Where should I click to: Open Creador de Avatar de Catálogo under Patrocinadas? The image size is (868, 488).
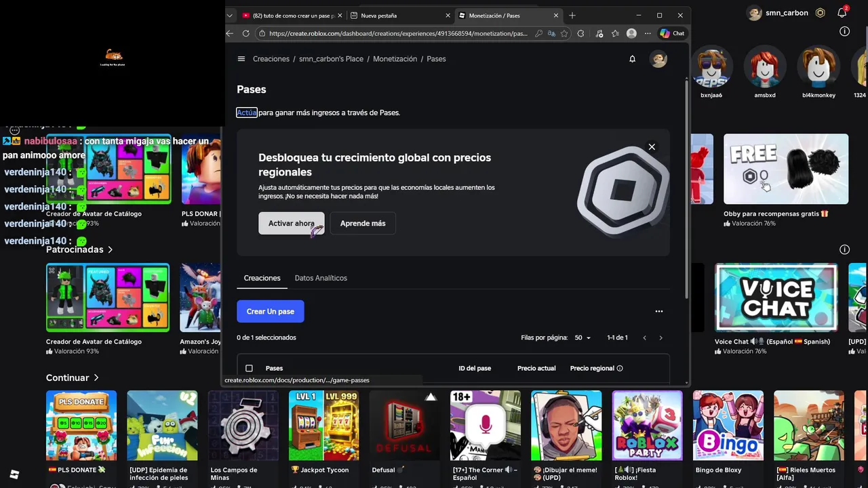click(108, 298)
